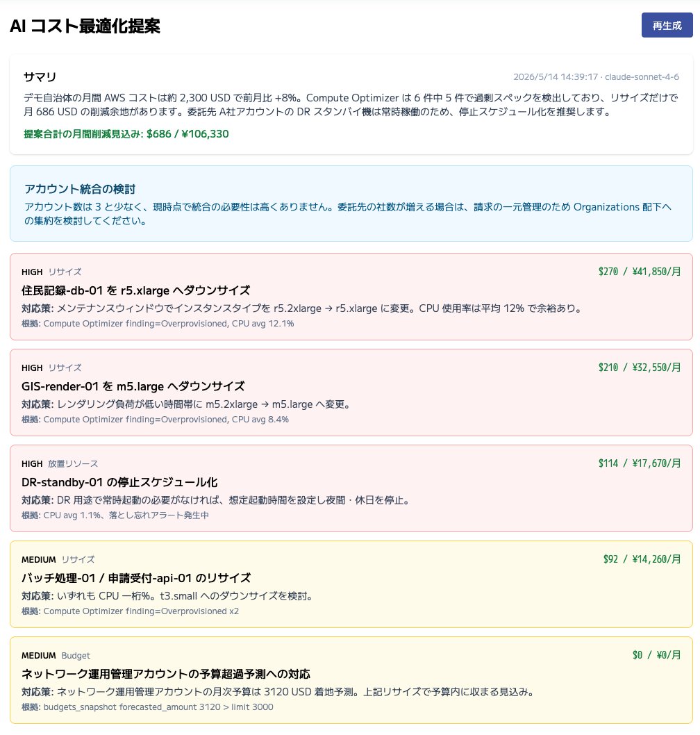This screenshot has width=700, height=735.
Task: Click the CPU avg 12.1% evidence line
Action: tap(158, 324)
